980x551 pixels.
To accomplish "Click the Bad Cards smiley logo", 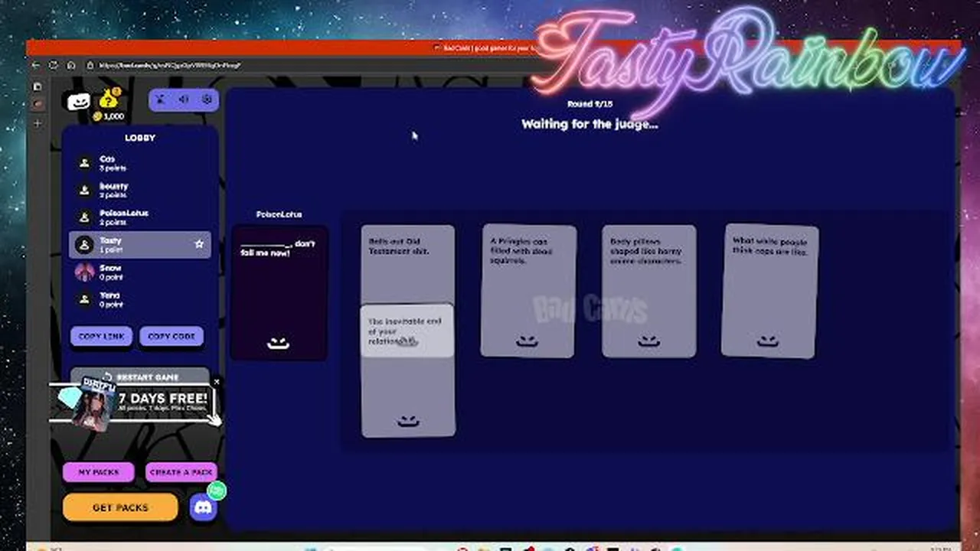I will (78, 102).
